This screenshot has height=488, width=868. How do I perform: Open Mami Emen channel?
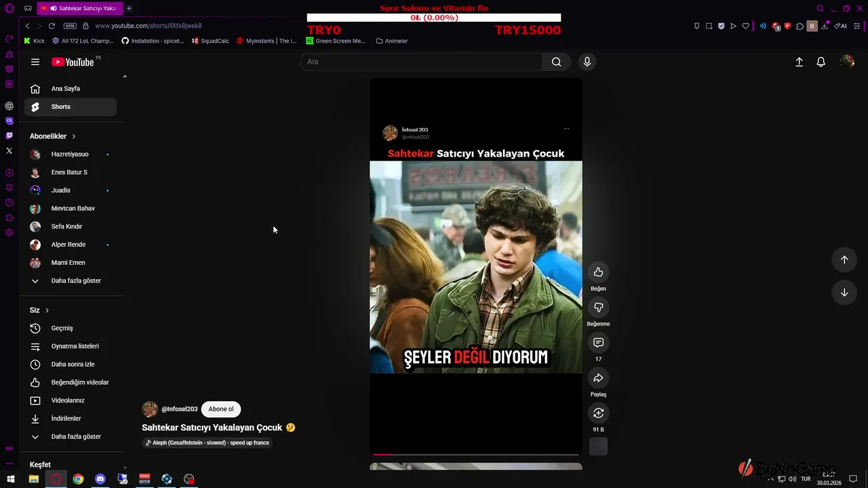click(71, 262)
